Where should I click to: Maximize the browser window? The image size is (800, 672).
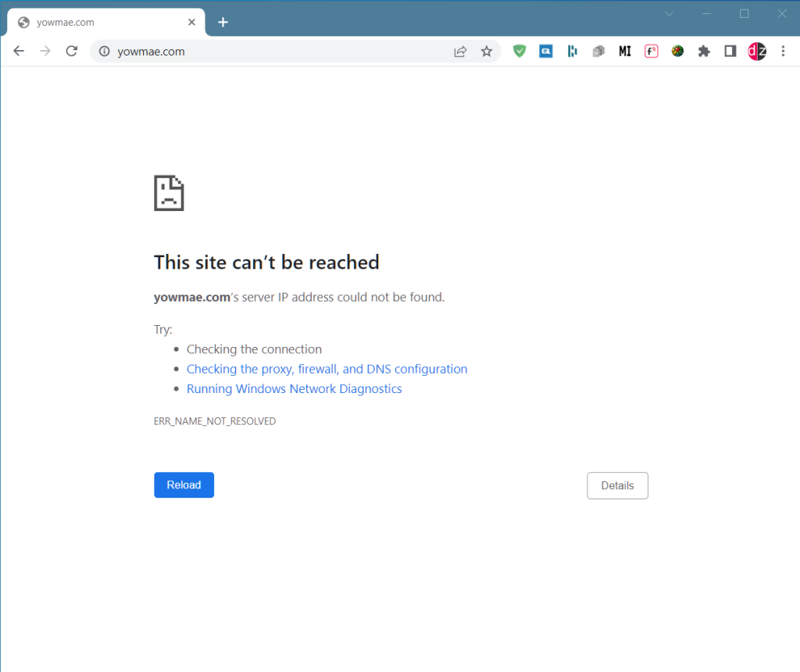pos(745,14)
